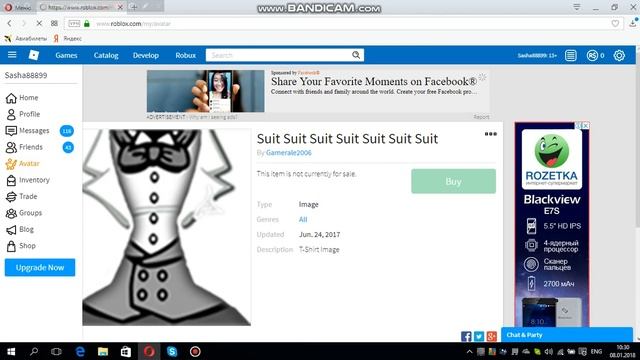
Task: Open Robux in the navigation bar
Action: (x=186, y=55)
